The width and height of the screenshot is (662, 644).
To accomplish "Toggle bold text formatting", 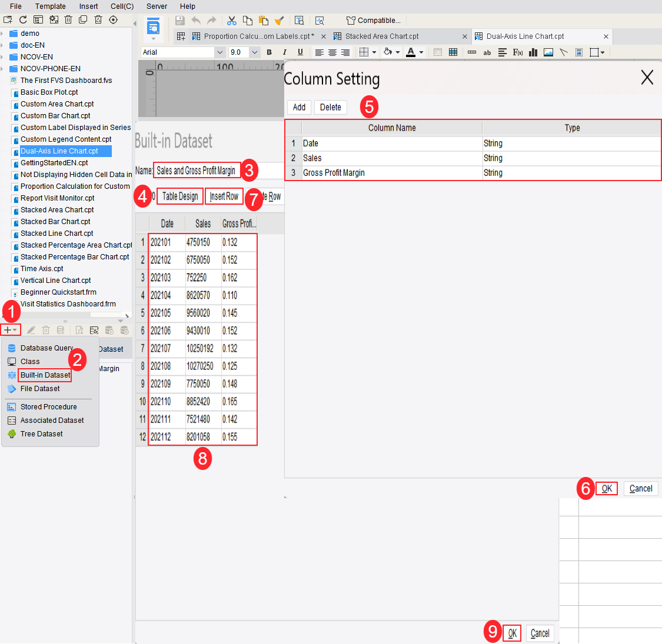I will (269, 52).
